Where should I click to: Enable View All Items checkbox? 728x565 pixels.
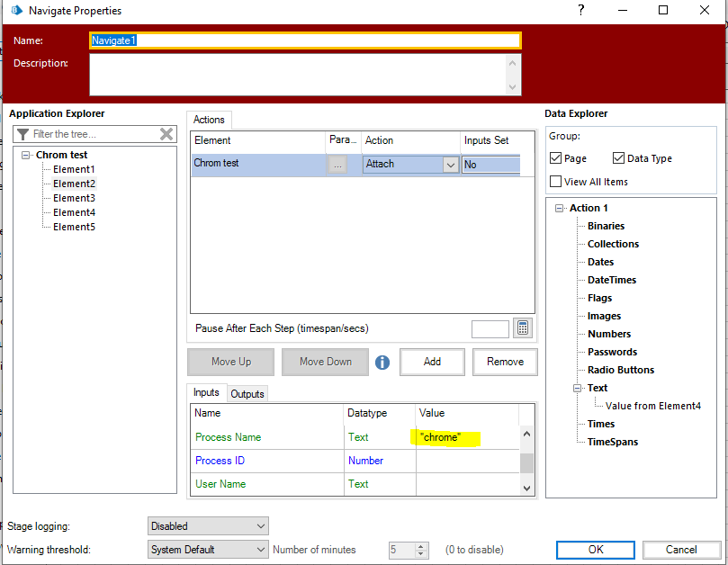tap(556, 182)
